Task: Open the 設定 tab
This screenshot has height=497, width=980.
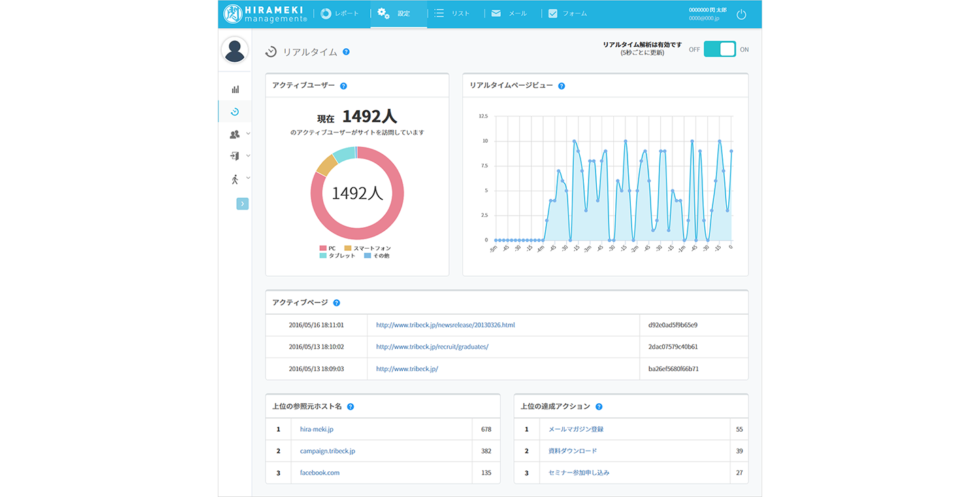Action: pyautogui.click(x=398, y=14)
